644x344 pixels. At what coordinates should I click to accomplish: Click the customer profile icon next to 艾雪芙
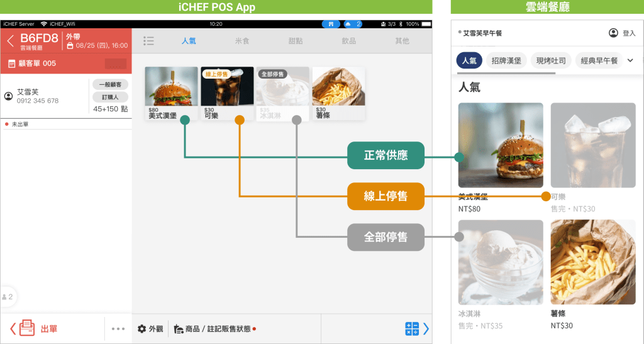pos(9,96)
